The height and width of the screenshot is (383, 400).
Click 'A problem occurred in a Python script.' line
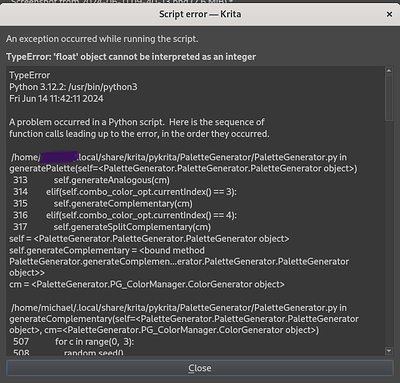pos(137,122)
